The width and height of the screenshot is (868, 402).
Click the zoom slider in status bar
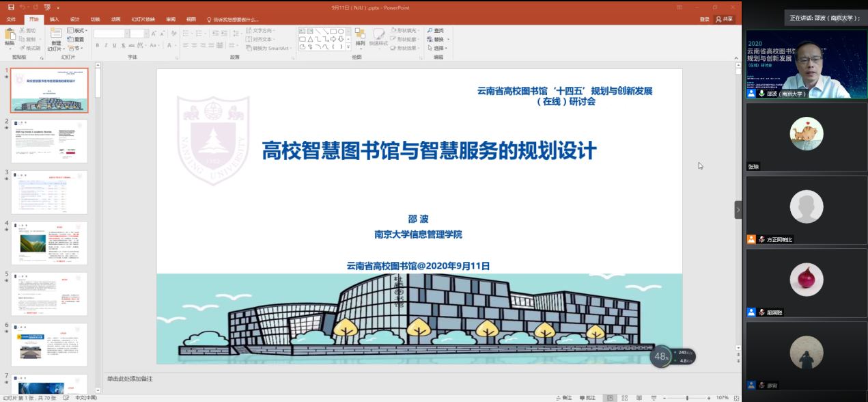[x=686, y=398]
